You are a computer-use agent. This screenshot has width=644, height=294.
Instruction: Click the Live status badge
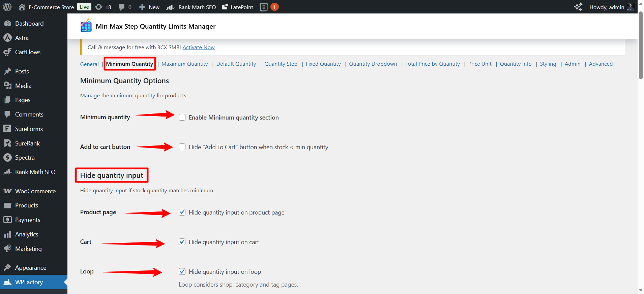tap(84, 7)
